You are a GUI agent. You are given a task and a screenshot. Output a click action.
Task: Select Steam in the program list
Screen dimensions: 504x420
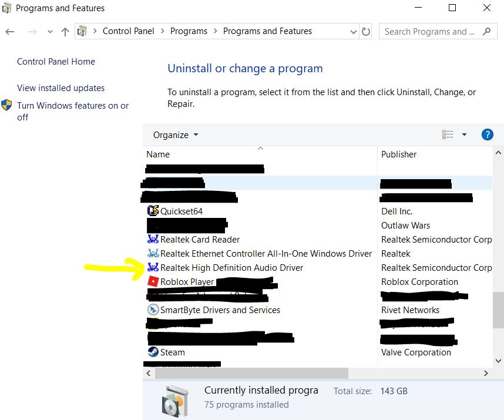pos(173,352)
